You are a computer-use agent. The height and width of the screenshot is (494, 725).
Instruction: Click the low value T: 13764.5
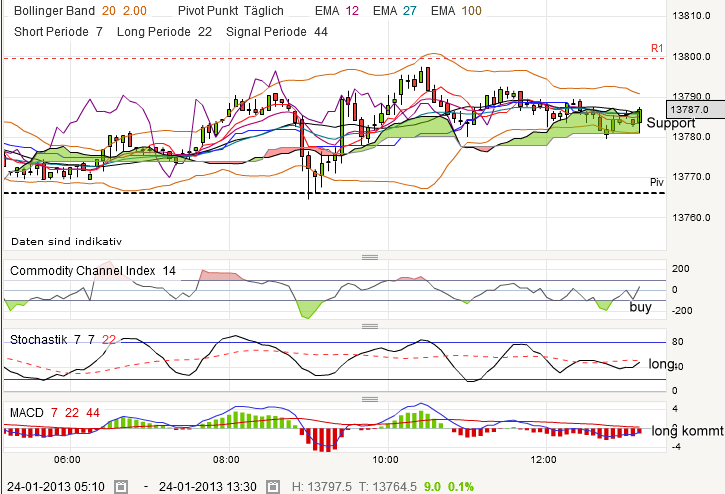click(387, 487)
